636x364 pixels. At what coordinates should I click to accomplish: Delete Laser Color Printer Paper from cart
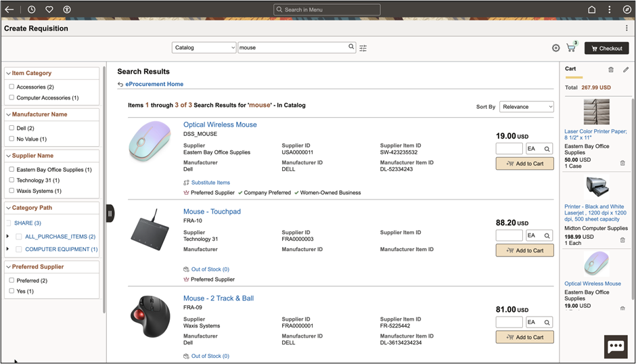click(622, 163)
